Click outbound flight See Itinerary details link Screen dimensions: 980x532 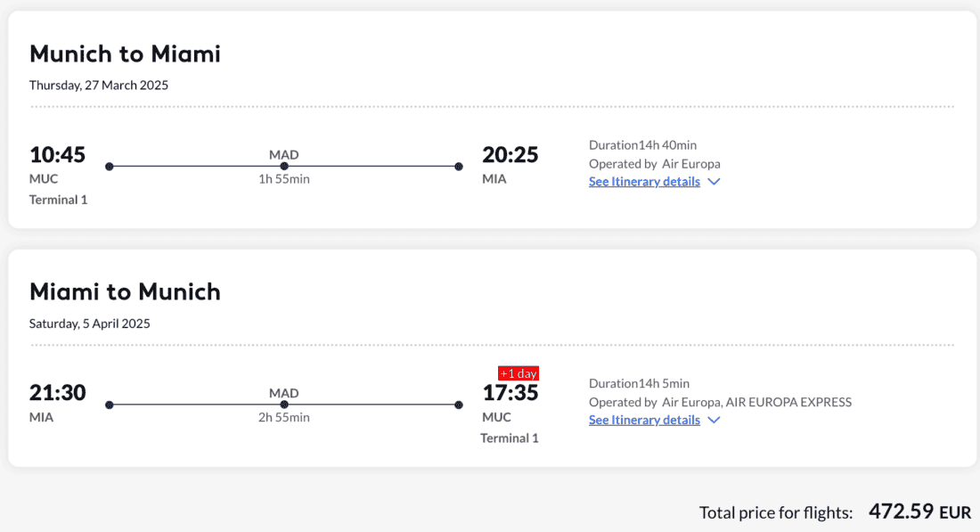pos(643,182)
